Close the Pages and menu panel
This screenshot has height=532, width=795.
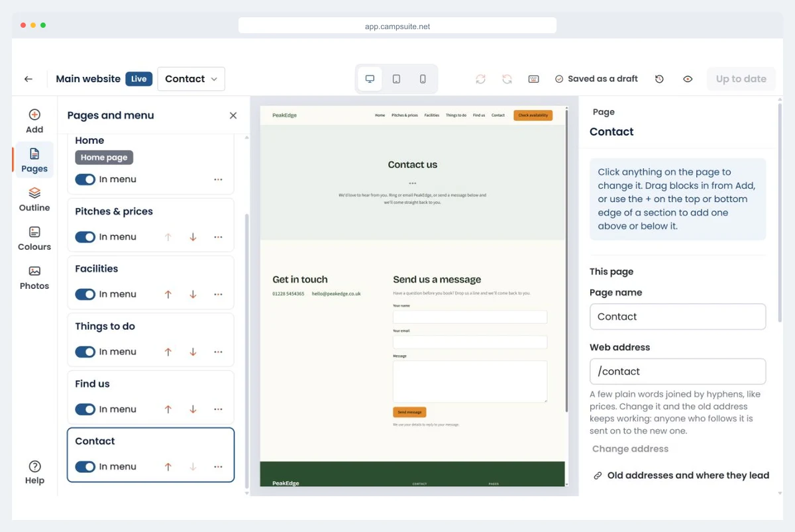[x=233, y=115]
